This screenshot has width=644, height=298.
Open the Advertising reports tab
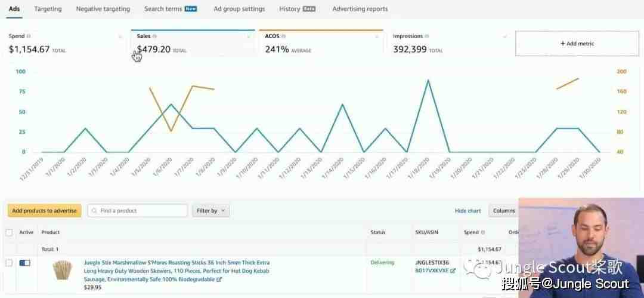(x=360, y=8)
